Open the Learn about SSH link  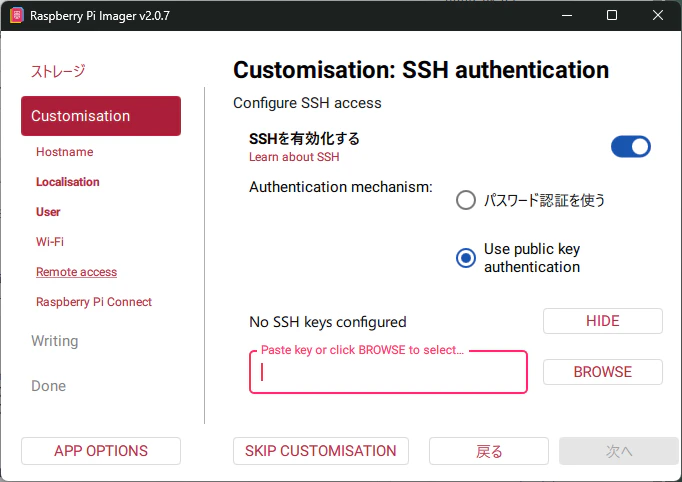294,157
